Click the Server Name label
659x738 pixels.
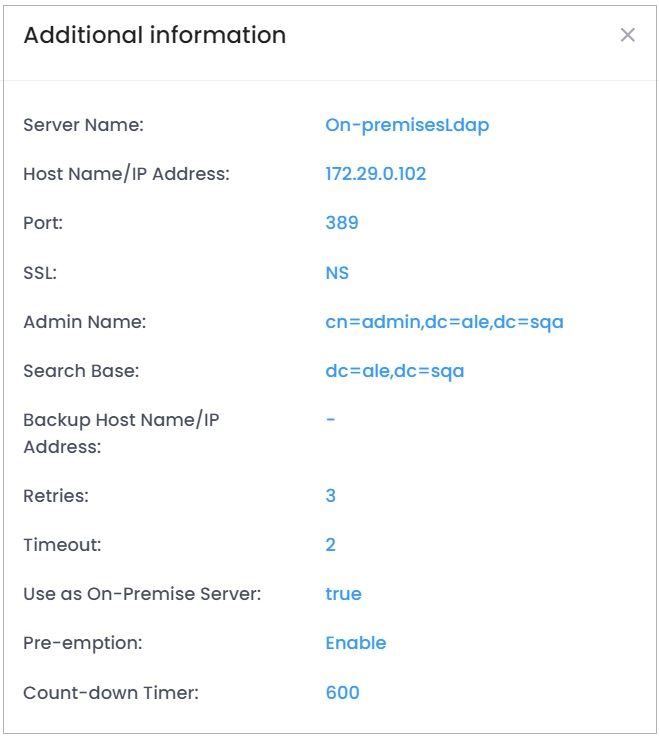(x=84, y=125)
